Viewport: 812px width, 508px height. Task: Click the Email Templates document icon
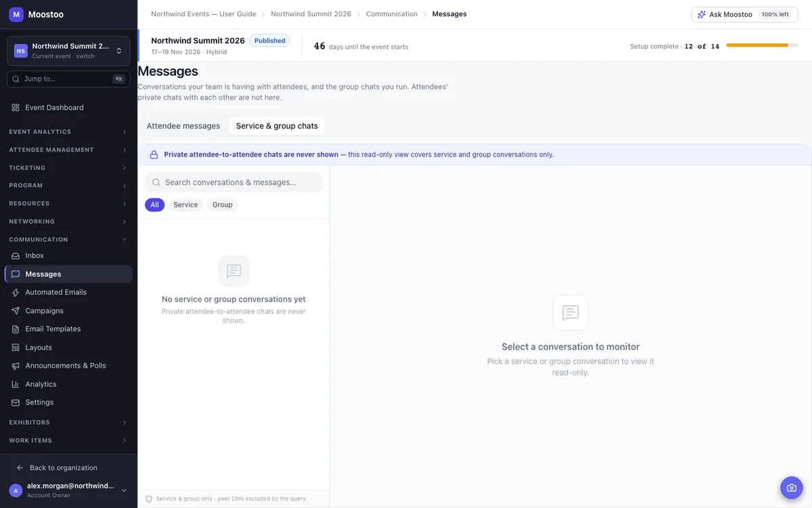(x=16, y=329)
